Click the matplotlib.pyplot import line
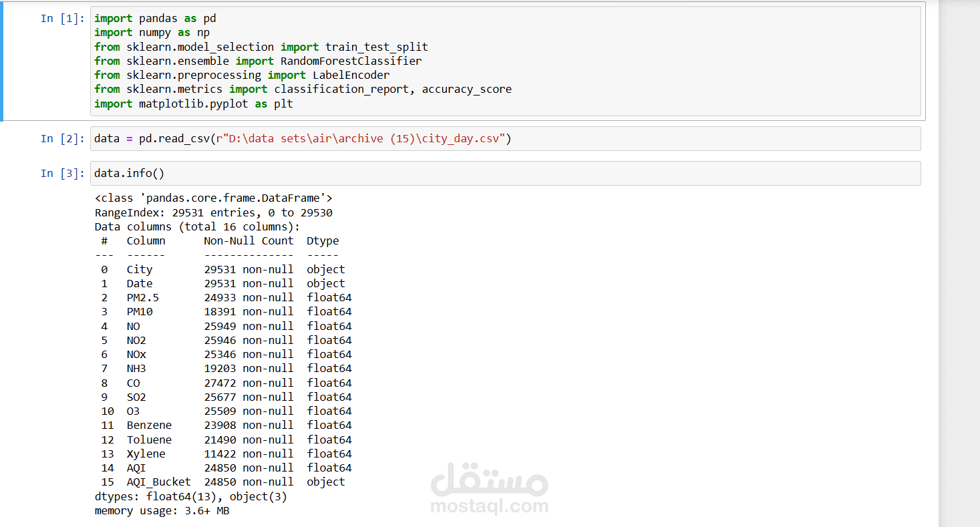Viewport: 980px width, 527px height. pyautogui.click(x=194, y=104)
